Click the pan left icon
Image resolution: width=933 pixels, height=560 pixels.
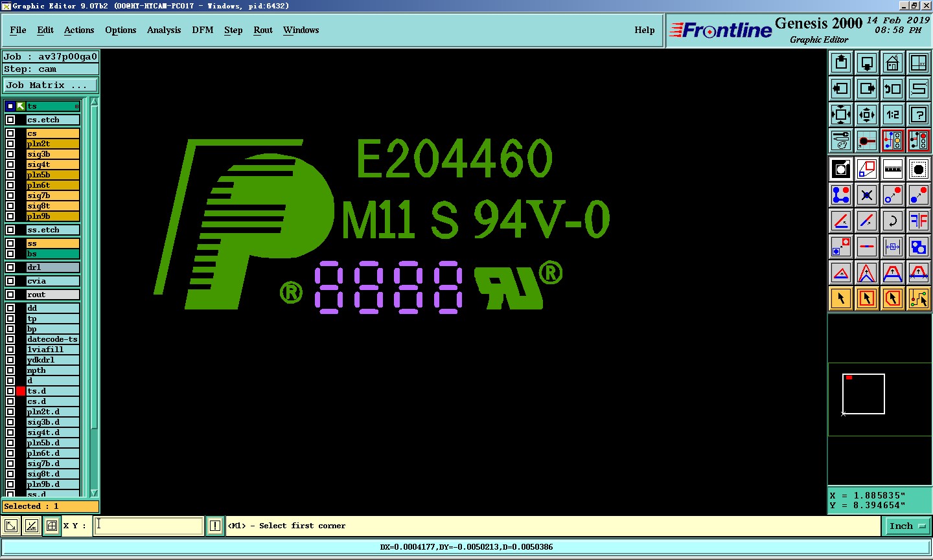[x=841, y=89]
